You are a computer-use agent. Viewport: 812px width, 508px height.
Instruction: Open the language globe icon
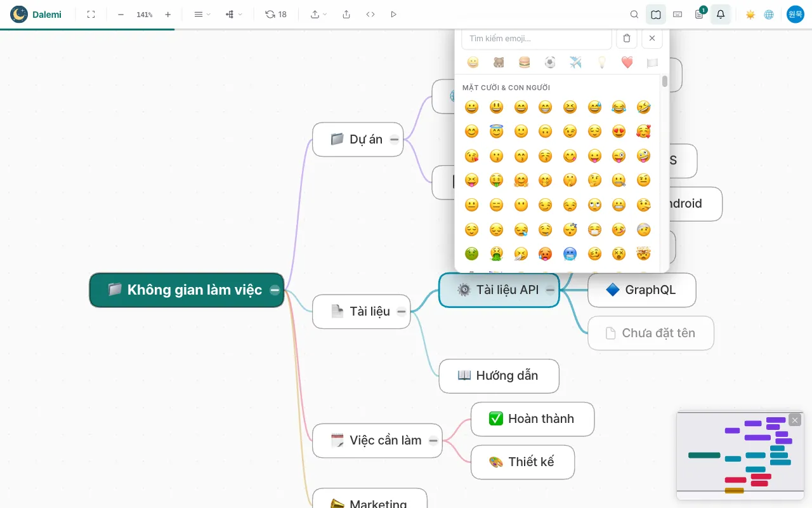point(769,14)
